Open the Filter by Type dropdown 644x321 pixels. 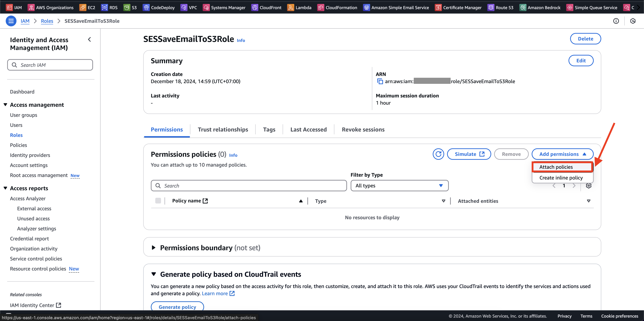point(399,186)
